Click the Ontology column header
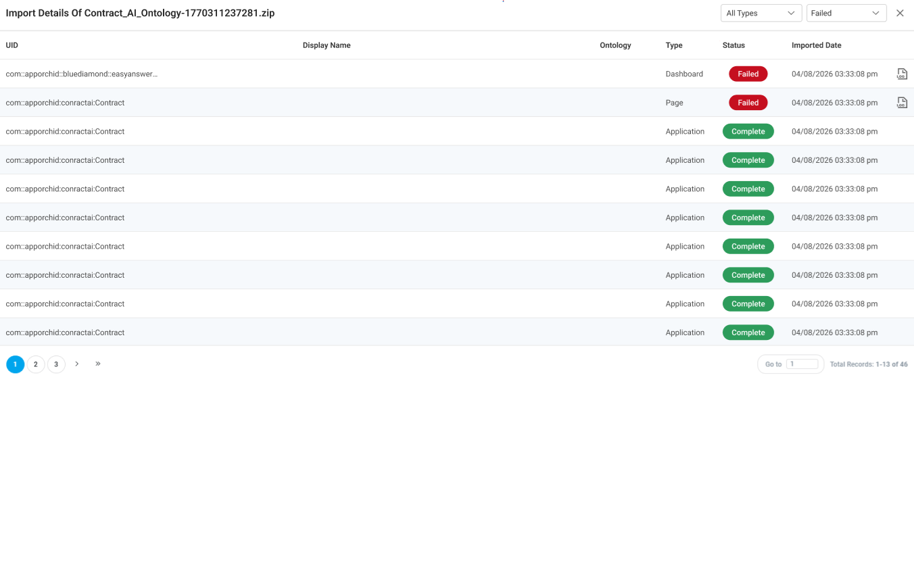The width and height of the screenshot is (914, 588). [x=615, y=45]
